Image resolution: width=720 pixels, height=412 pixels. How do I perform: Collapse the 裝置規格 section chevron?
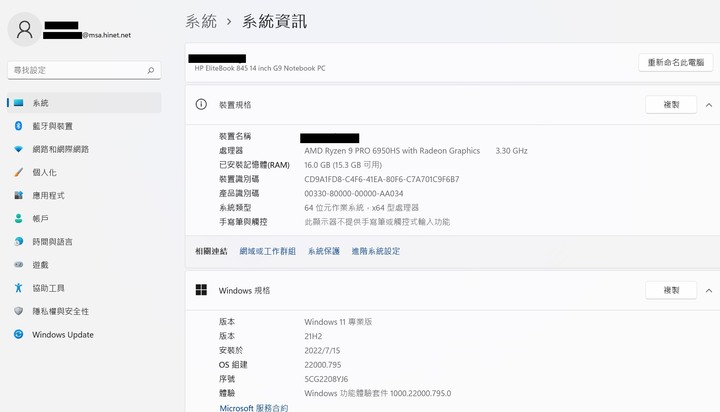coord(709,105)
